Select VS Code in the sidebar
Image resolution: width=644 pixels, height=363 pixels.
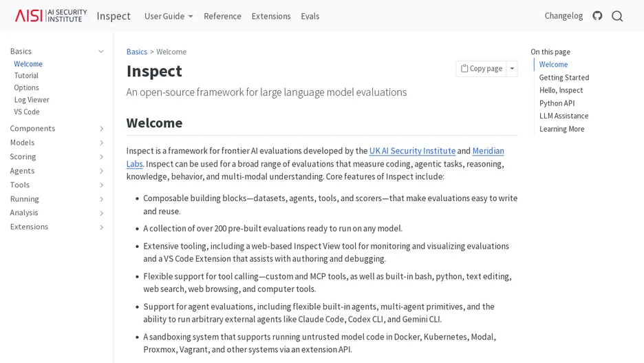point(27,112)
